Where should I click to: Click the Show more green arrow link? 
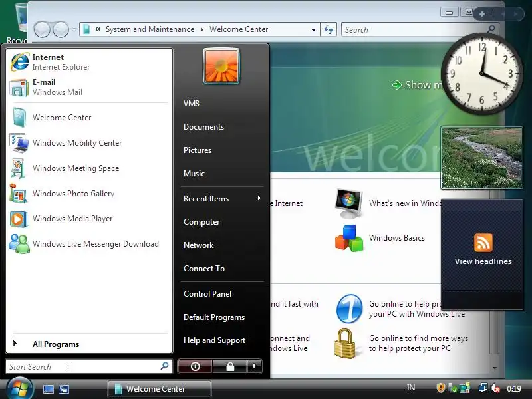[x=418, y=85]
